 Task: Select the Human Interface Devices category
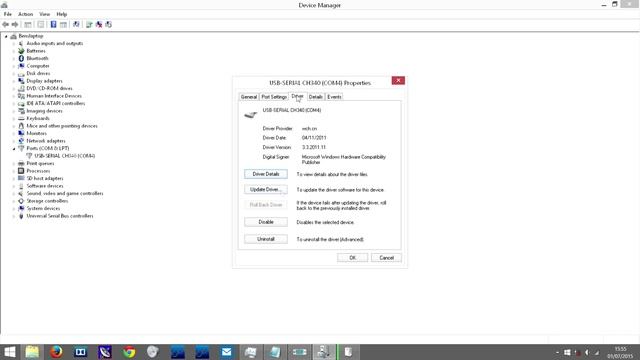click(x=54, y=96)
